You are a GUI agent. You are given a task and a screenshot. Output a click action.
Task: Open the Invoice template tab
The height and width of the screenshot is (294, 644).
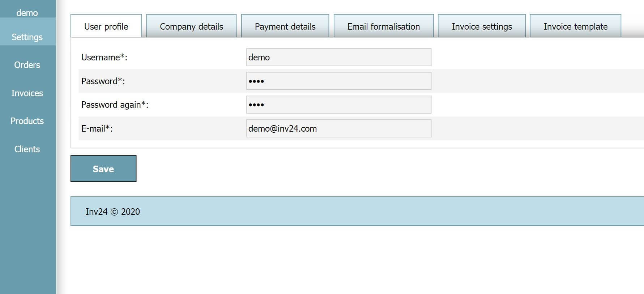point(575,26)
